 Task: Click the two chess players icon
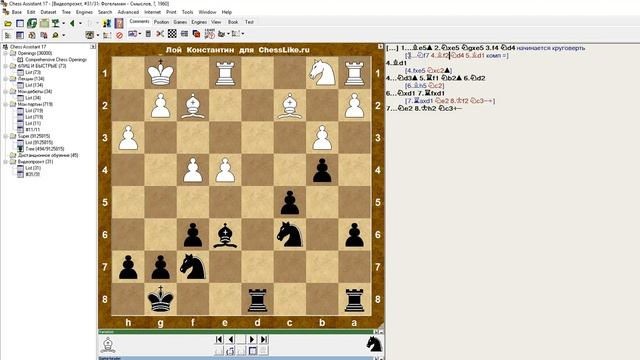click(x=107, y=23)
